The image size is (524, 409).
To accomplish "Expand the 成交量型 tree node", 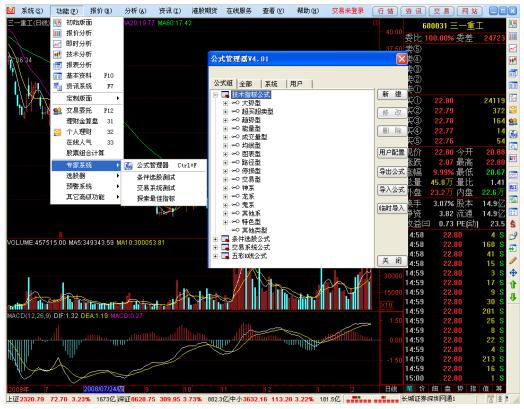I will coord(225,137).
